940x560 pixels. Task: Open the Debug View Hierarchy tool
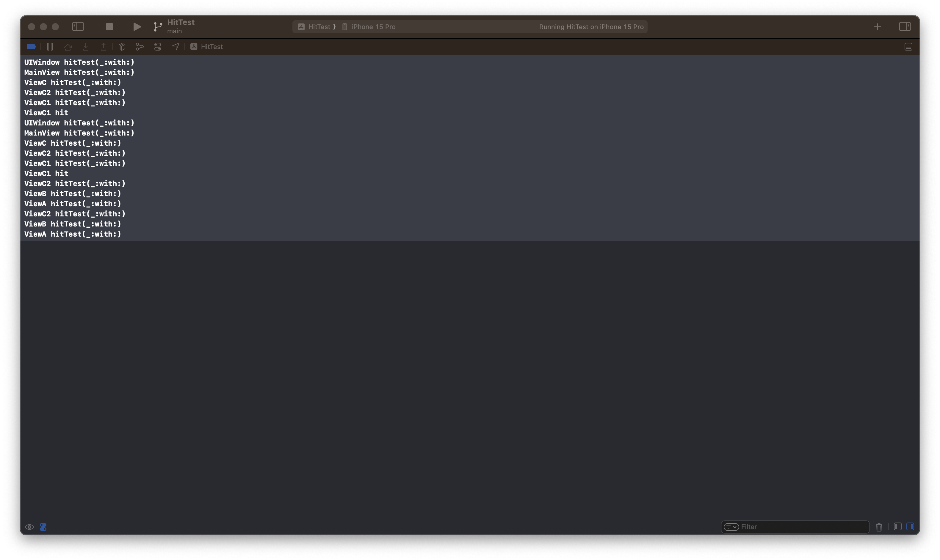pyautogui.click(x=122, y=47)
